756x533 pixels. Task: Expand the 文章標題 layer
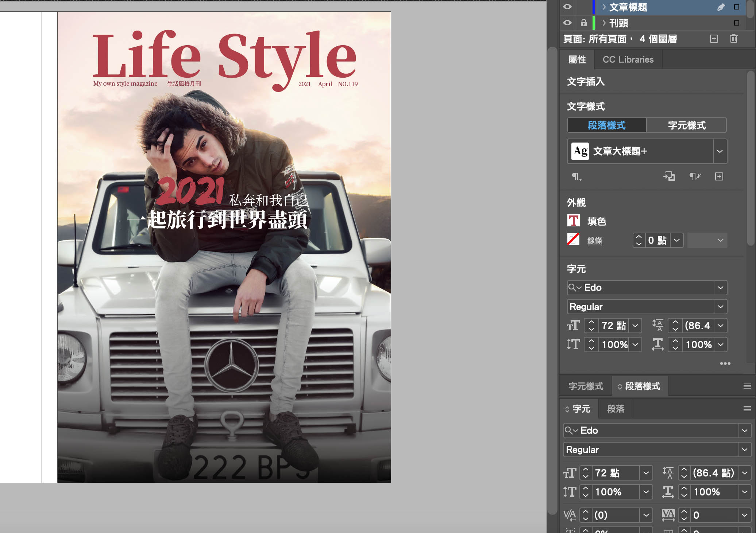point(604,7)
